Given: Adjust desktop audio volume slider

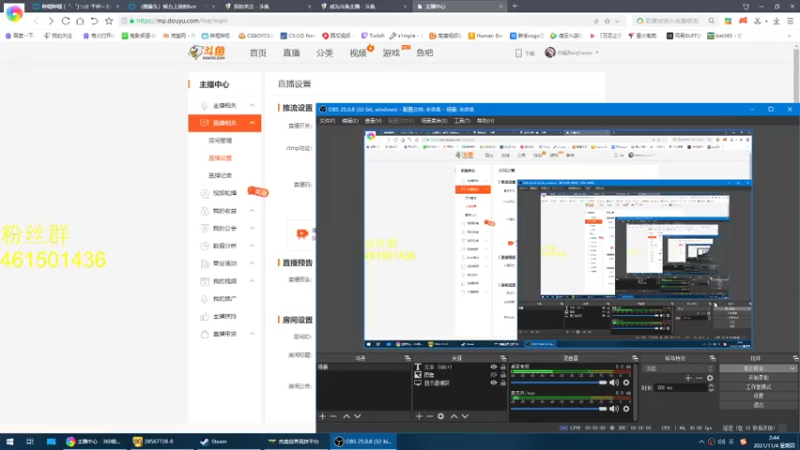Looking at the screenshot, I should [x=559, y=383].
